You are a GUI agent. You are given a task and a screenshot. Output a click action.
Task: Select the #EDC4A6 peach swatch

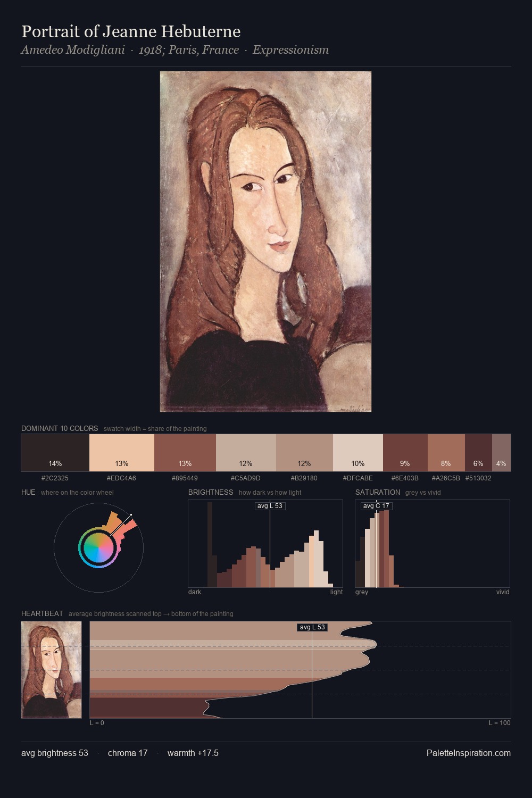coord(122,453)
